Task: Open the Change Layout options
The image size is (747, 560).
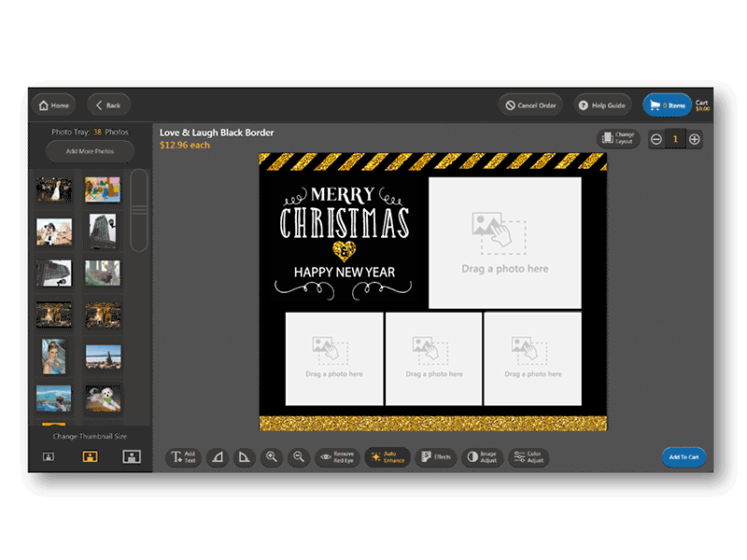Action: (620, 138)
